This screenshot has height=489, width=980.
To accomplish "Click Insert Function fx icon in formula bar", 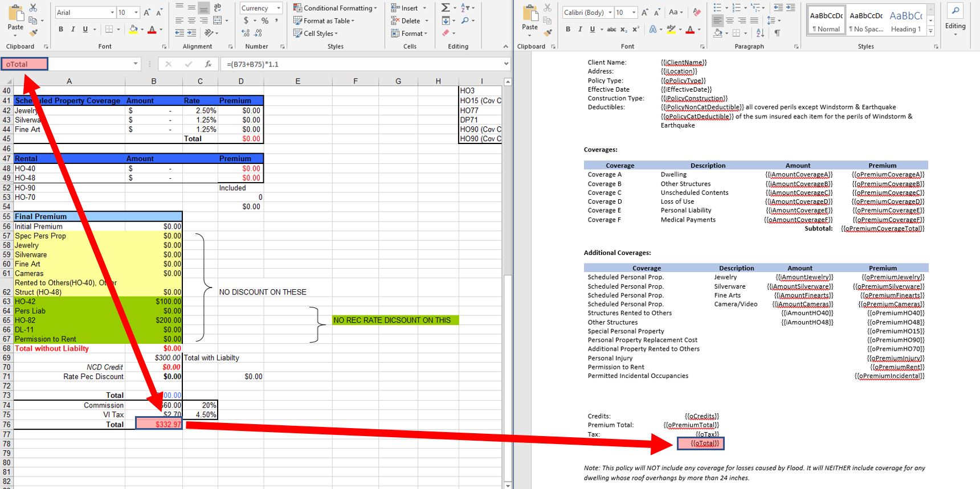I will point(209,64).
